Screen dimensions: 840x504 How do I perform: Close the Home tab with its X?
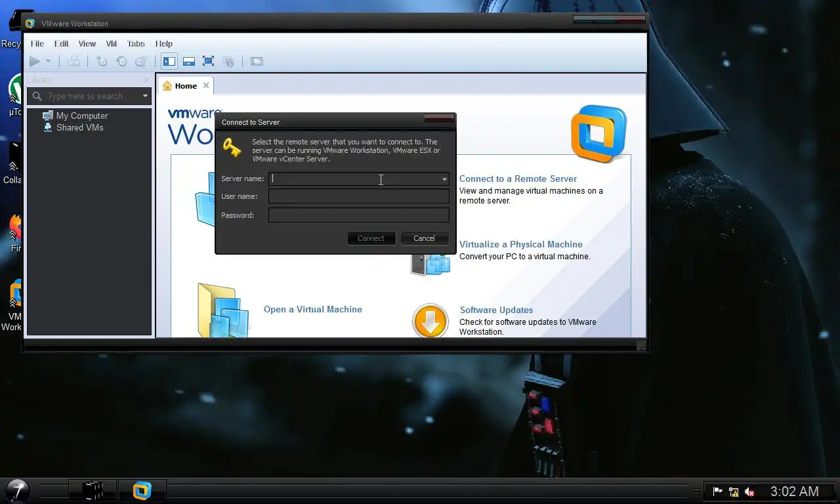point(206,85)
